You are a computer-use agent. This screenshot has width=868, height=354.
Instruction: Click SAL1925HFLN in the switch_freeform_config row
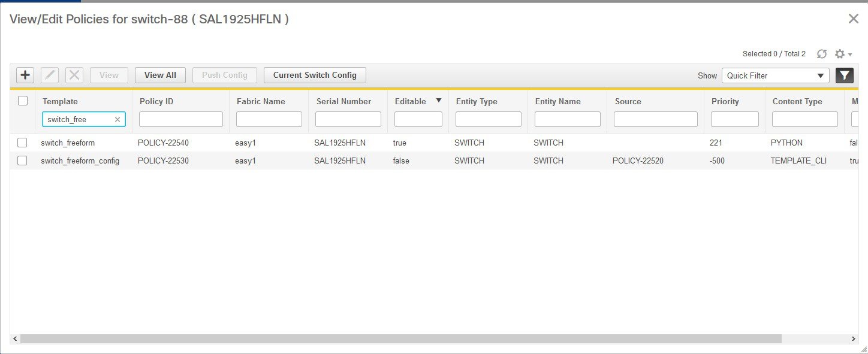(x=340, y=161)
